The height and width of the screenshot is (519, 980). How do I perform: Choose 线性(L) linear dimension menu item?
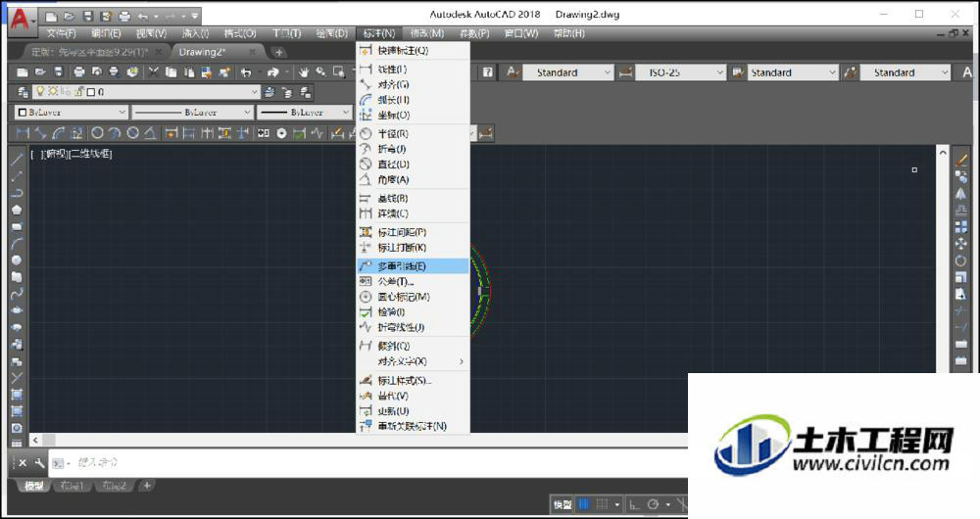[x=413, y=70]
